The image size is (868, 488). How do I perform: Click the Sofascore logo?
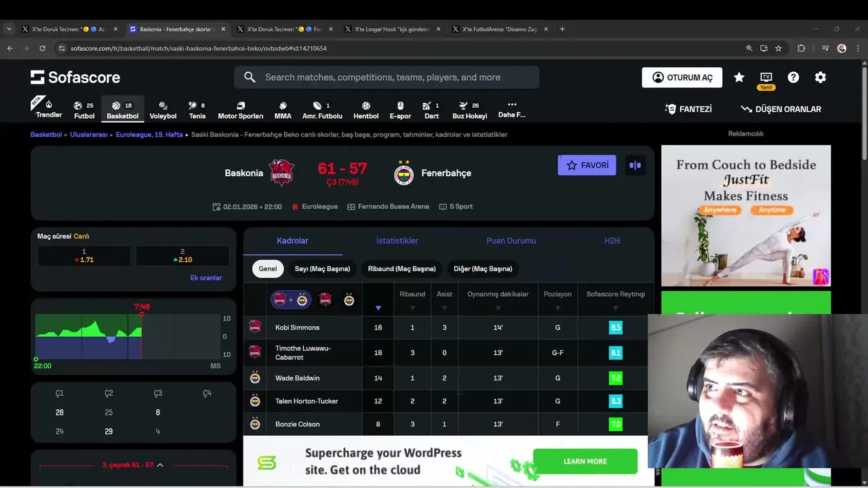point(75,77)
